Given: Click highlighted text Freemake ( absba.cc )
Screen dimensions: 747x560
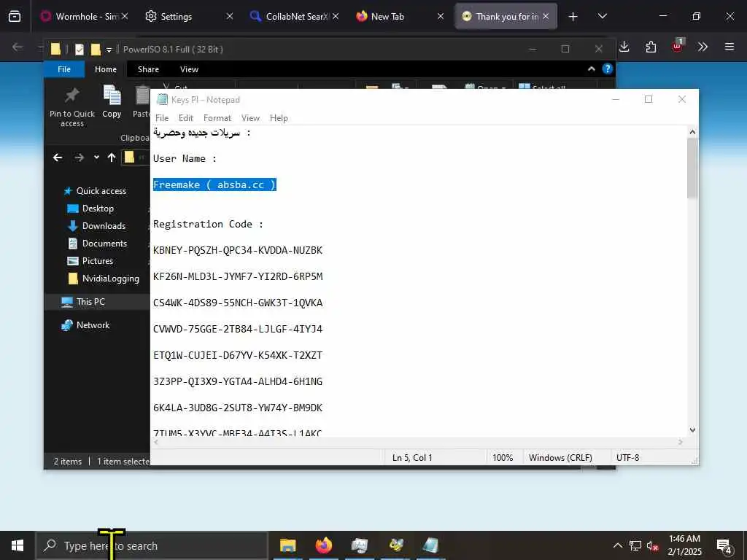Looking at the screenshot, I should click(215, 184).
